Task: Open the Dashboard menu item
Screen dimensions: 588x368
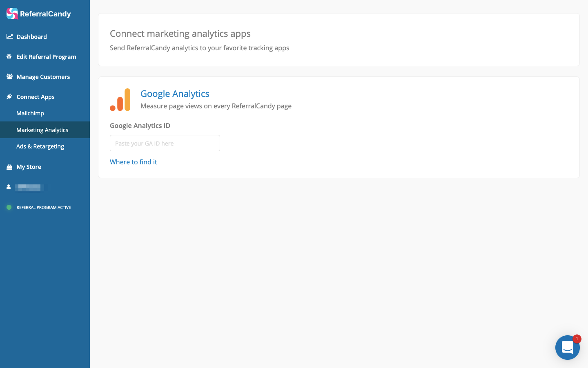Action: [32, 37]
